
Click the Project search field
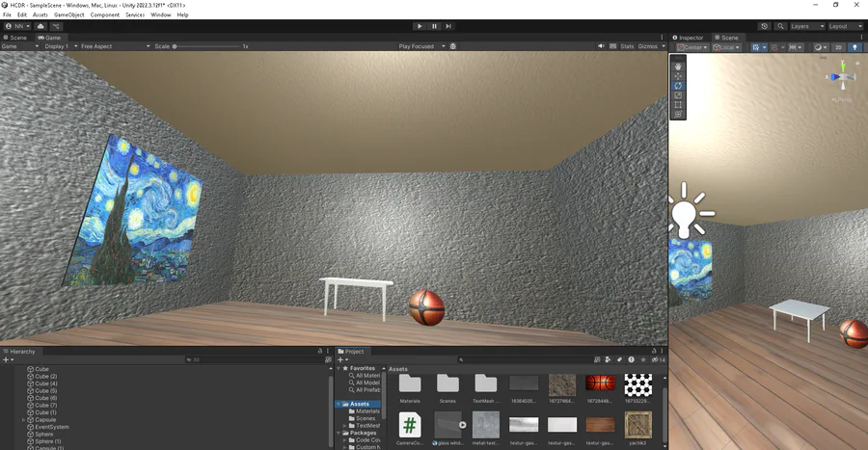pos(523,359)
